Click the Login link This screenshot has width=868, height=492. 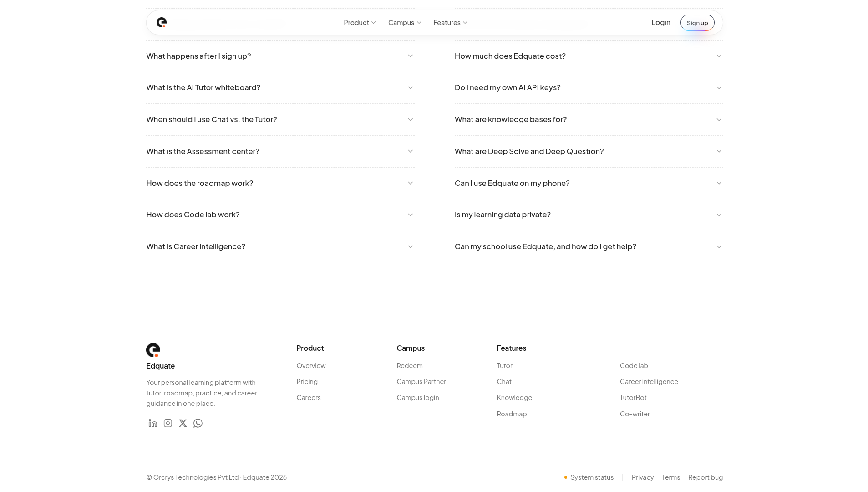click(x=661, y=23)
